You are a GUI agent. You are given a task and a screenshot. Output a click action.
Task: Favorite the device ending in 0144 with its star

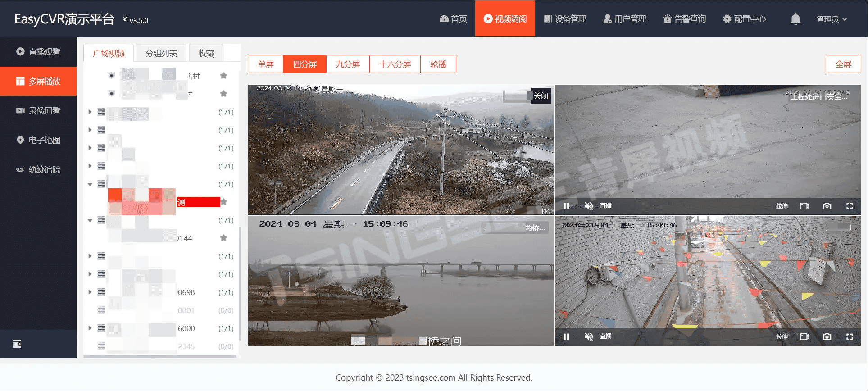pyautogui.click(x=223, y=238)
